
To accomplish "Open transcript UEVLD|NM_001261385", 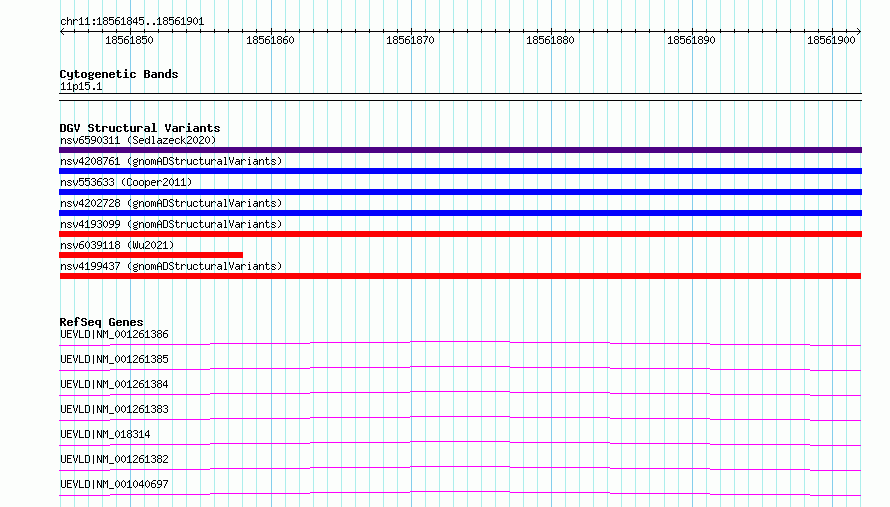I will [114, 359].
